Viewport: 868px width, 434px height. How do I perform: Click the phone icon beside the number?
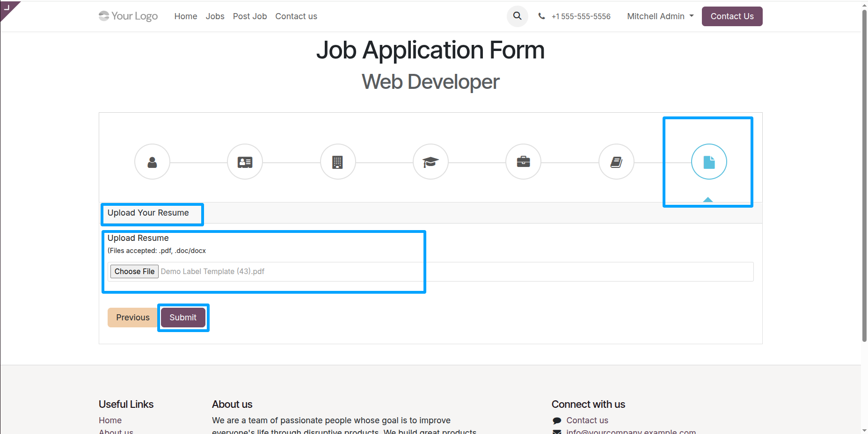(x=541, y=16)
